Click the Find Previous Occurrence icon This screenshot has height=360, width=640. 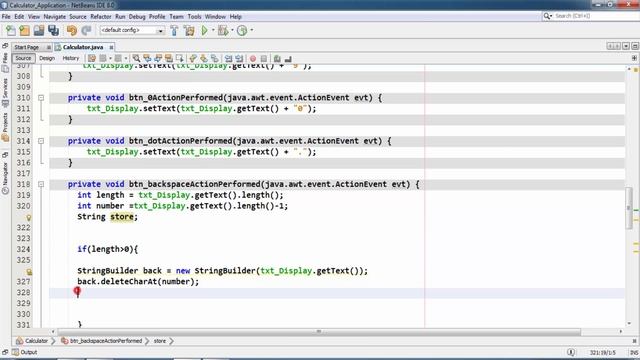[x=147, y=58]
